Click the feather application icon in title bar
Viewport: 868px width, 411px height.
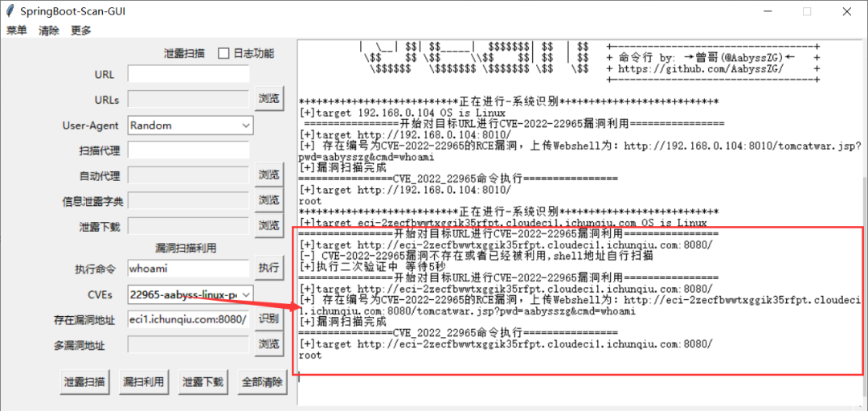click(9, 11)
